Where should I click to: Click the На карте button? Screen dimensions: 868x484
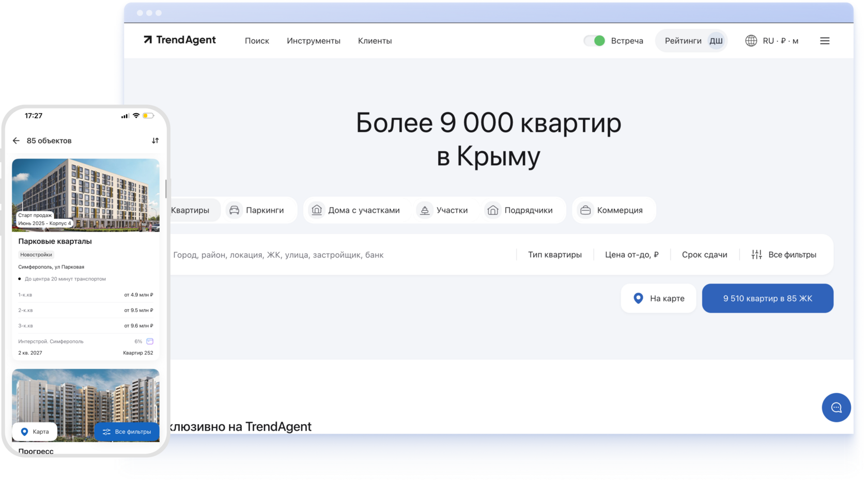point(659,298)
